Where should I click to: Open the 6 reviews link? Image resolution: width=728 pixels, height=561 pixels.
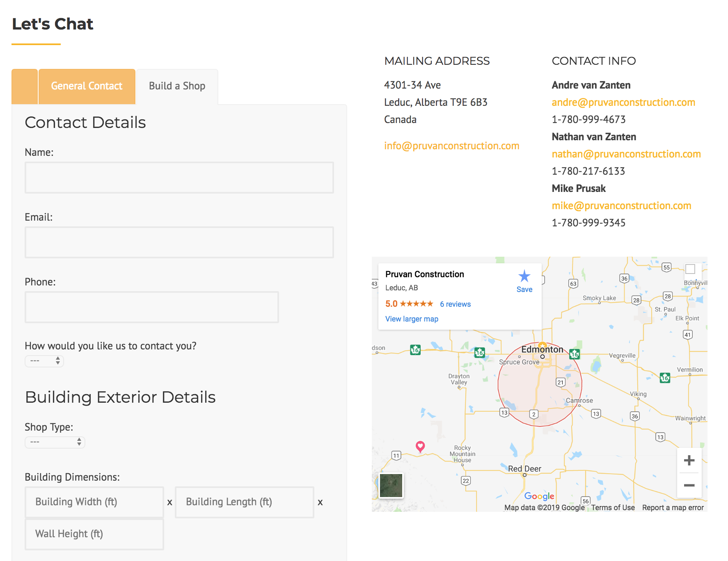455,304
